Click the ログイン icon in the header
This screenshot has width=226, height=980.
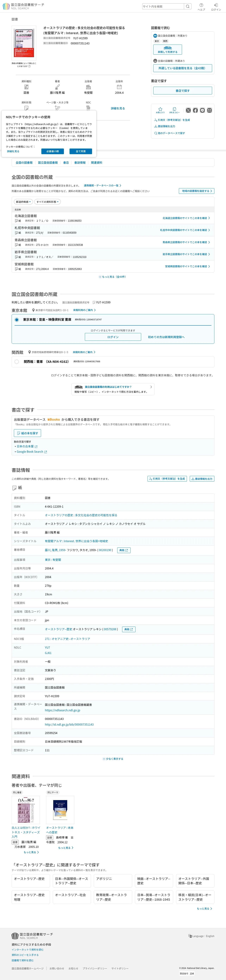point(216,7)
